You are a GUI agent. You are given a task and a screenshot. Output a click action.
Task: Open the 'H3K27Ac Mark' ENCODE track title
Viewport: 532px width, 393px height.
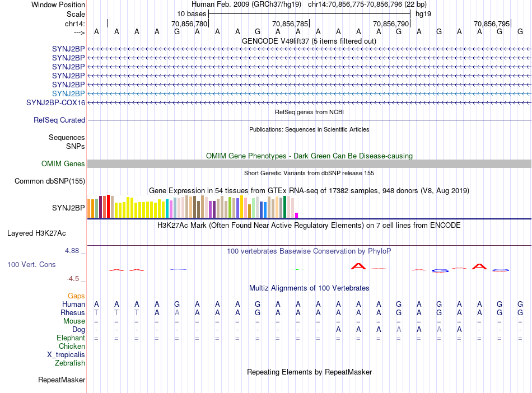309,226
